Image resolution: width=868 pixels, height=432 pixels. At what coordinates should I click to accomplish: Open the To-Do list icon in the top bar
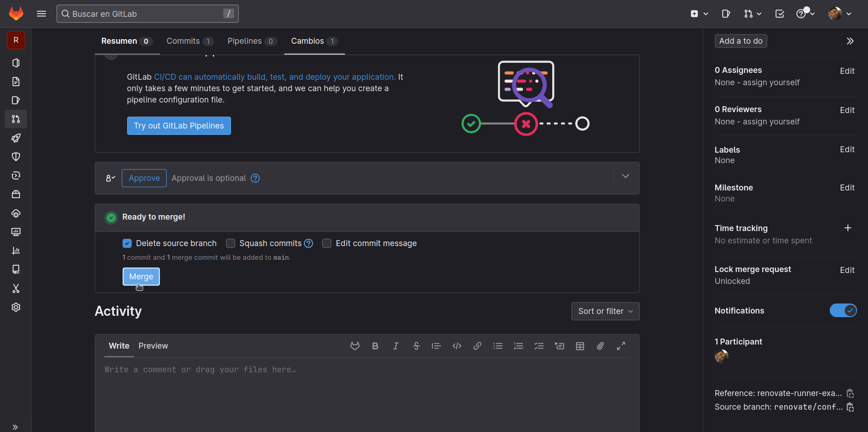click(x=780, y=14)
